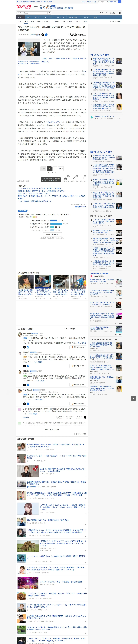Click the うーん 44 reaction face
138x644 pixels.
click(x=79, y=417)
